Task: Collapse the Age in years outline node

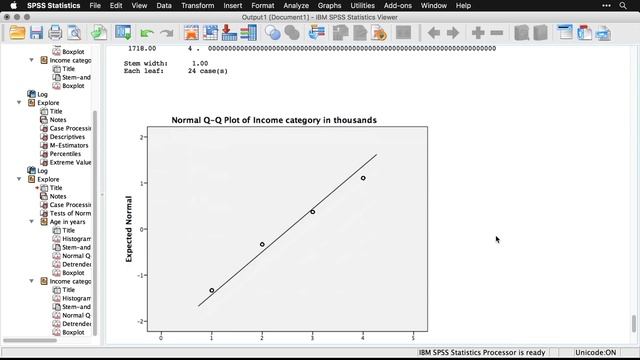Action: (x=31, y=222)
